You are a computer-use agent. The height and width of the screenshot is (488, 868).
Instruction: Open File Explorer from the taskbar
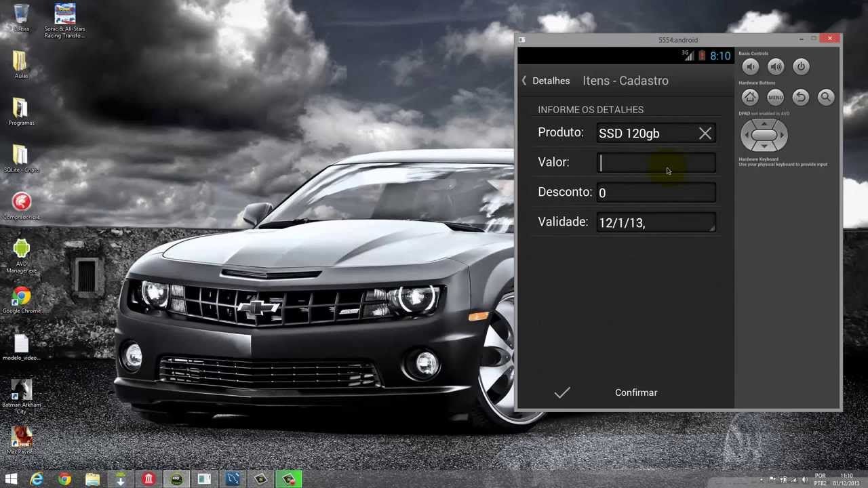click(92, 480)
